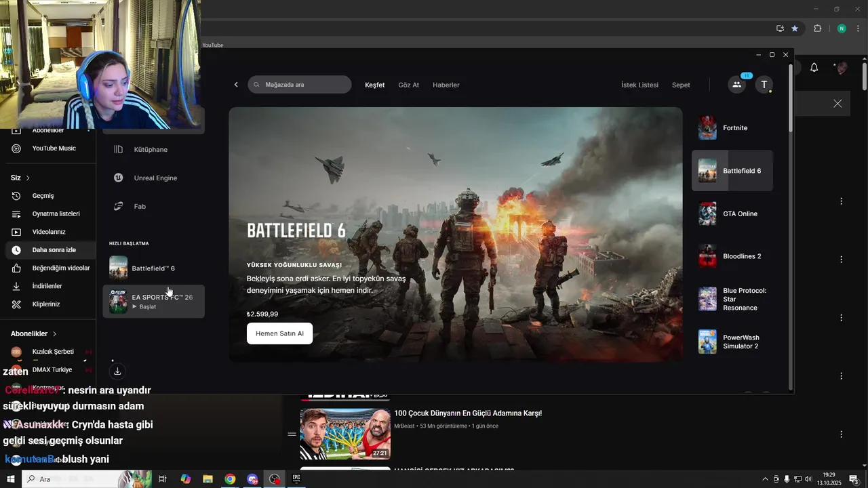Select Bloodlines 2 in featured list

coord(732,256)
